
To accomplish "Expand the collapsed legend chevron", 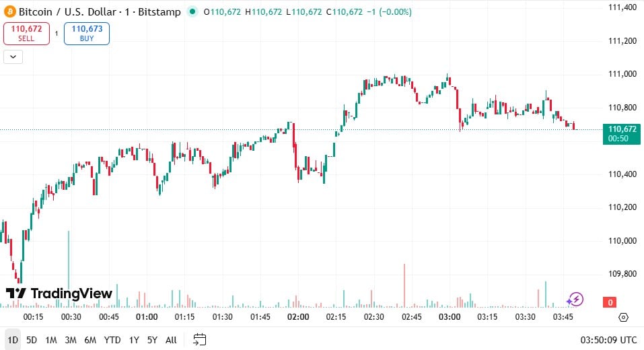I will click(x=13, y=57).
